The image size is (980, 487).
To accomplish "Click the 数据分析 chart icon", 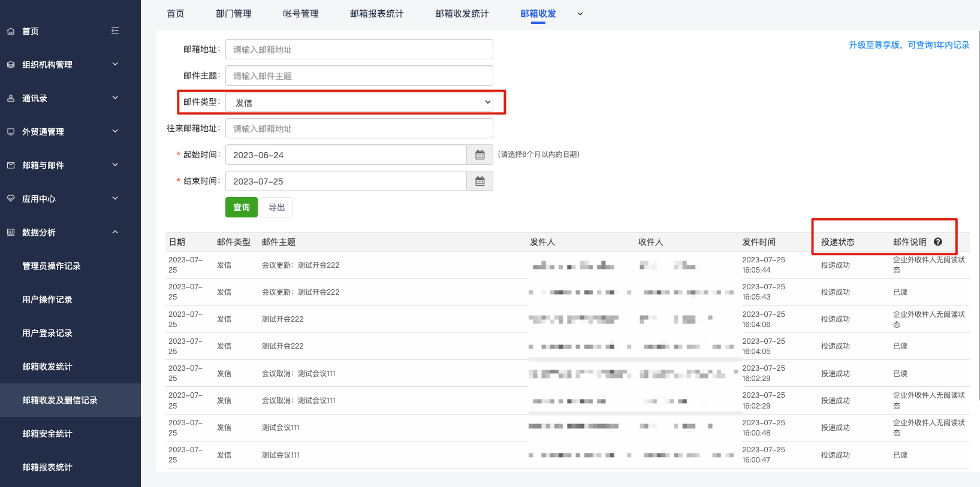I will coord(11,232).
